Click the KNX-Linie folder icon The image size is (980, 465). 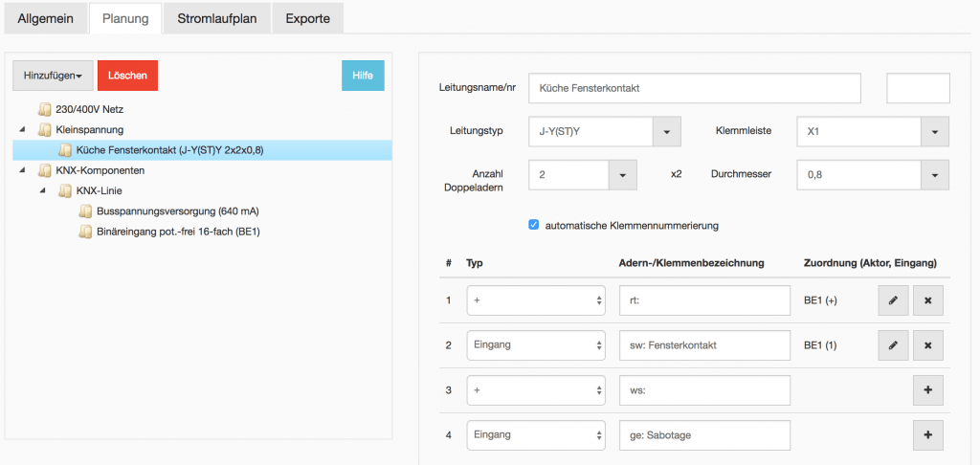[65, 190]
